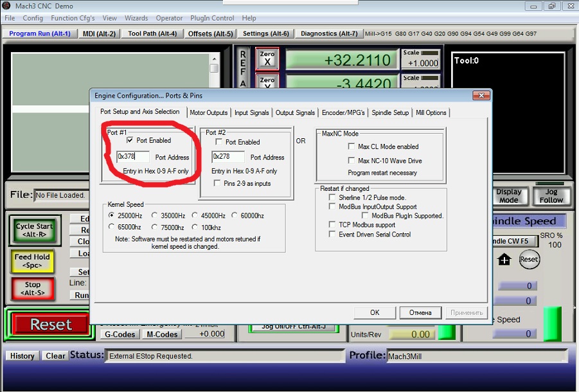
Task: Switch to MDI (Alt-2) screen
Action: coord(99,33)
